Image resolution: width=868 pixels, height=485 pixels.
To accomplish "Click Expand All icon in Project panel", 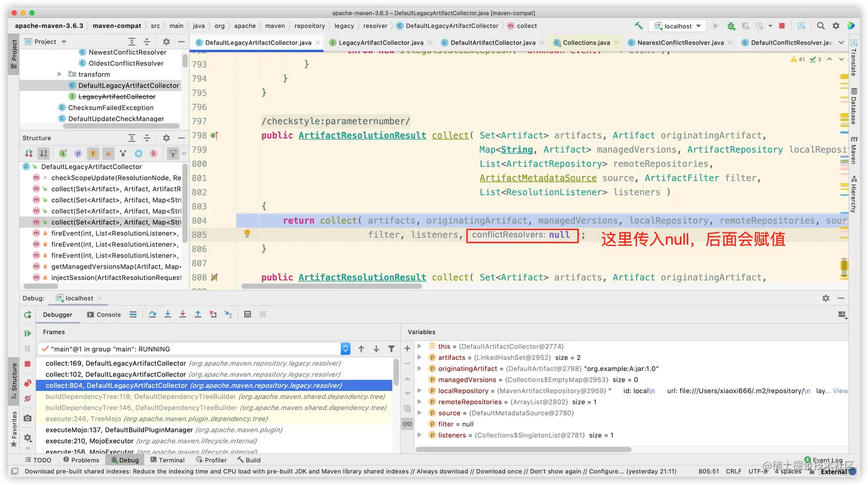I will (132, 42).
